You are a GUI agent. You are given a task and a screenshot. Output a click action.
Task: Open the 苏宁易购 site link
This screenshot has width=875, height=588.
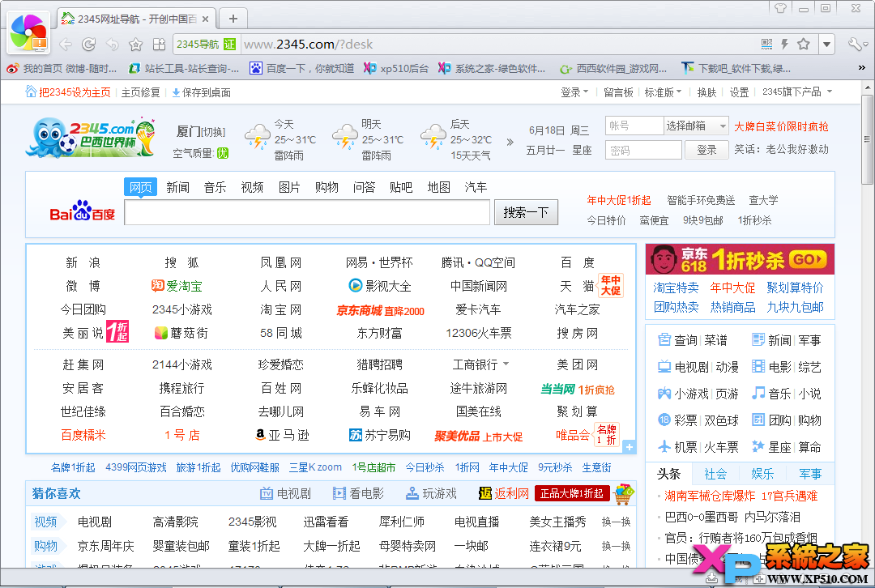pyautogui.click(x=379, y=435)
